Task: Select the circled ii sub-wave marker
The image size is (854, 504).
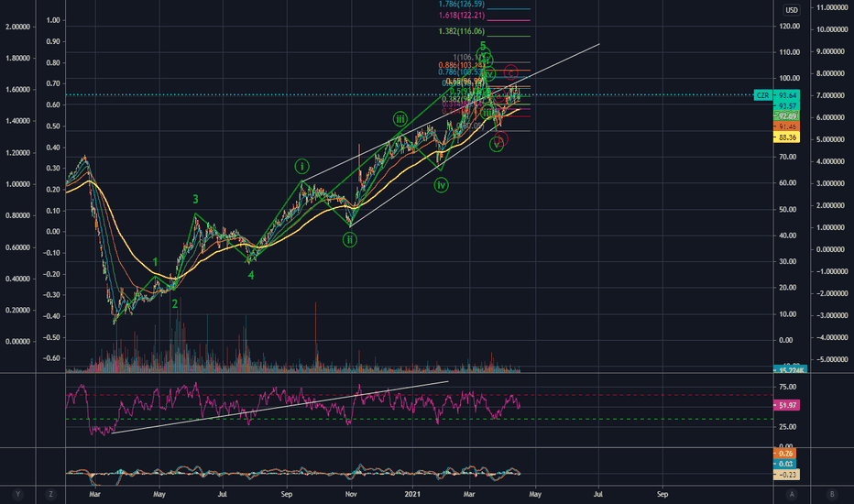Action: [x=350, y=239]
